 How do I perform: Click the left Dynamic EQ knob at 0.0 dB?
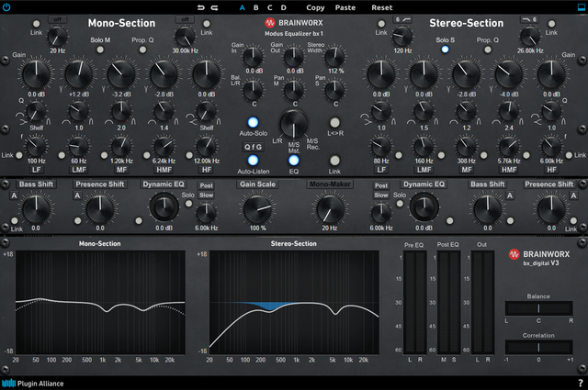[164, 207]
